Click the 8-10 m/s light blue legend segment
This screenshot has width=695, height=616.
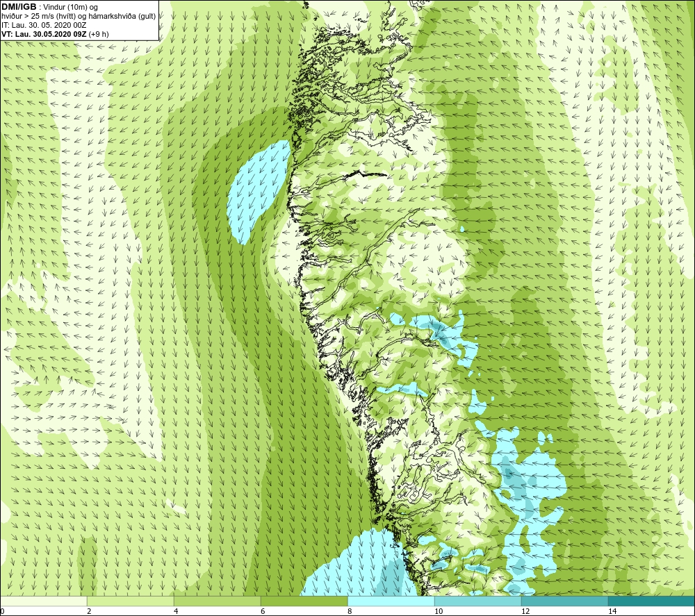[x=391, y=601]
